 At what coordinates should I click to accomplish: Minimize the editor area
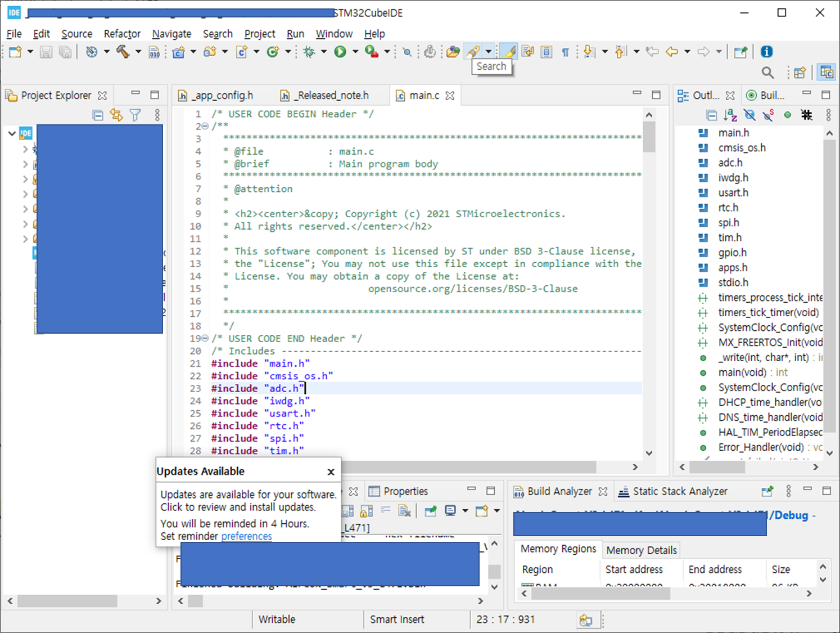click(x=637, y=93)
